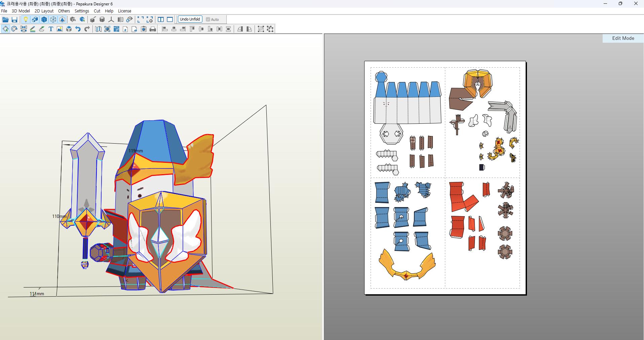Click the blue Undo arrow
This screenshot has width=644, height=340.
tap(78, 29)
